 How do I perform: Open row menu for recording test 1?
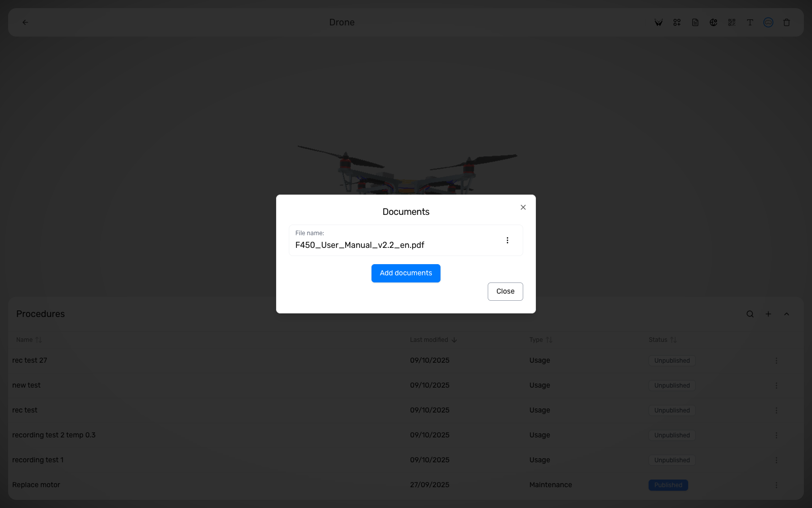[776, 460]
